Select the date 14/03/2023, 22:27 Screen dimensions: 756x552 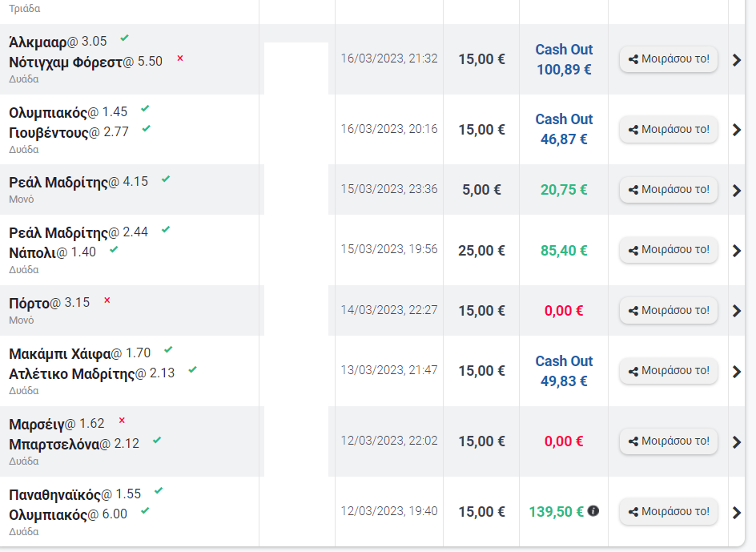(389, 310)
